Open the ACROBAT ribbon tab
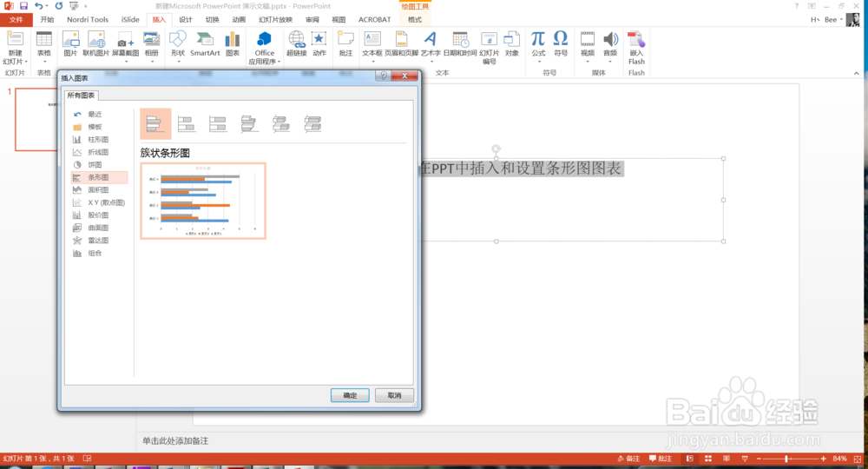Image resolution: width=868 pixels, height=469 pixels. pyautogui.click(x=375, y=20)
